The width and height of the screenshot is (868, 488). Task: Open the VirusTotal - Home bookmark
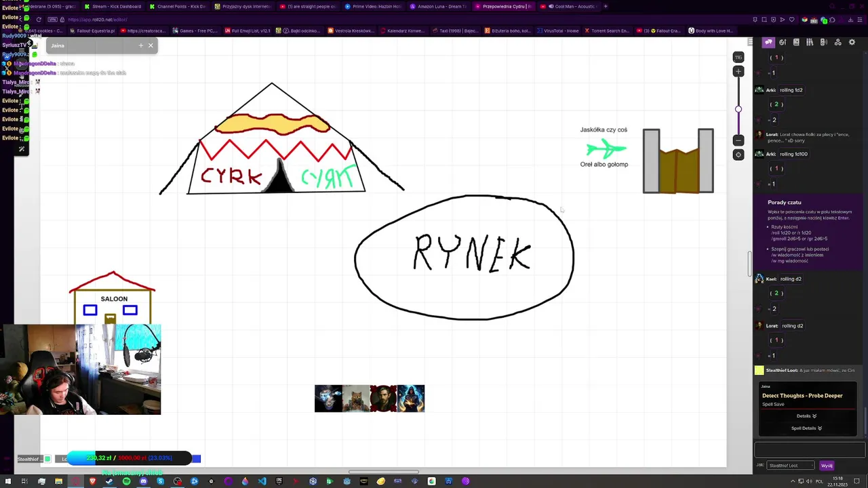[557, 30]
